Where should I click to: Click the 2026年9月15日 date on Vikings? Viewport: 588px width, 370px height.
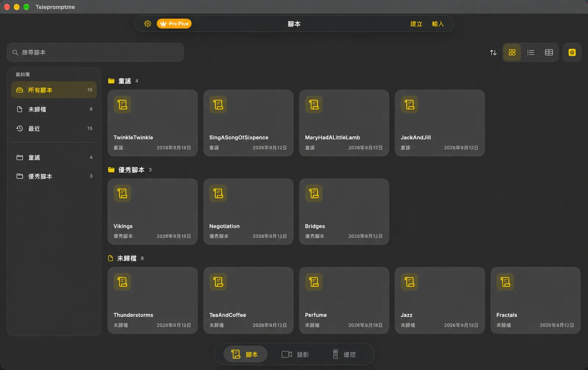174,236
